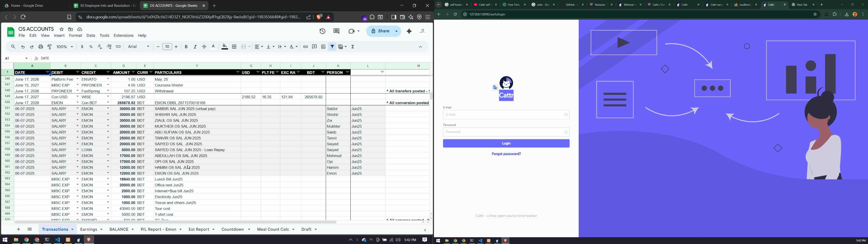Select the paint format tool
Image resolution: width=868 pixels, height=244 pixels.
click(x=50, y=47)
